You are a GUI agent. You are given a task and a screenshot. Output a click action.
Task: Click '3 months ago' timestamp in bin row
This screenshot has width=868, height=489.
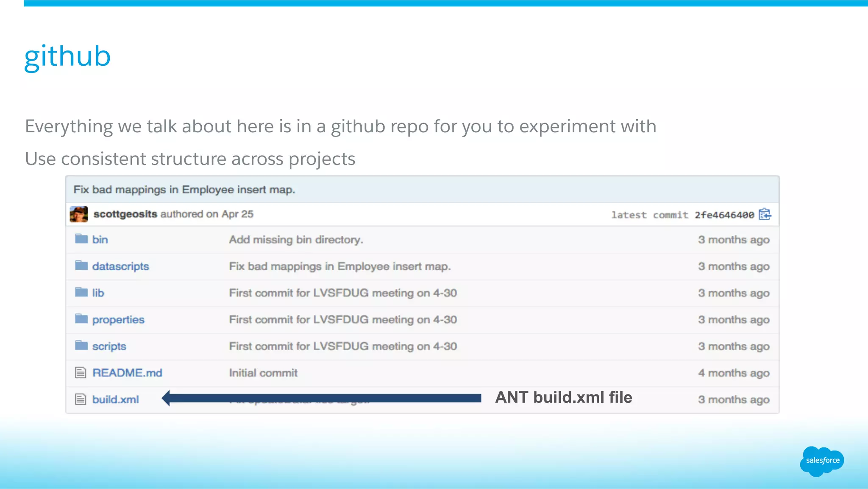[x=734, y=240]
